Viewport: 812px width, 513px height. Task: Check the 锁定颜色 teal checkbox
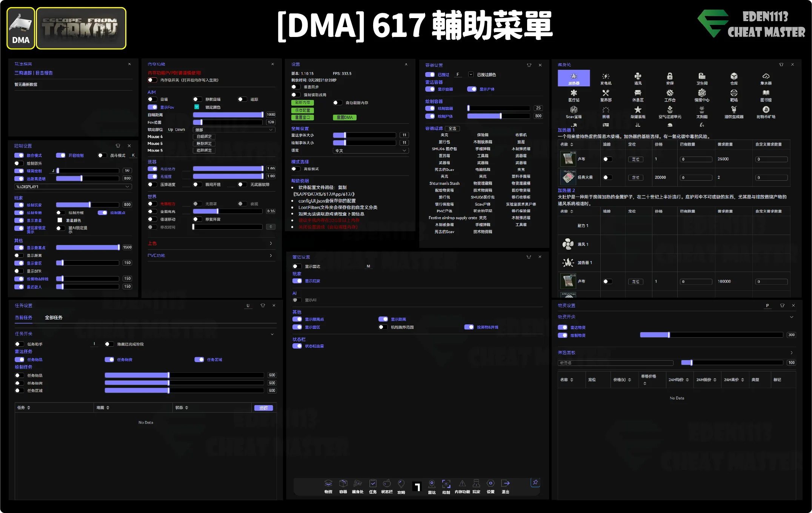click(197, 107)
